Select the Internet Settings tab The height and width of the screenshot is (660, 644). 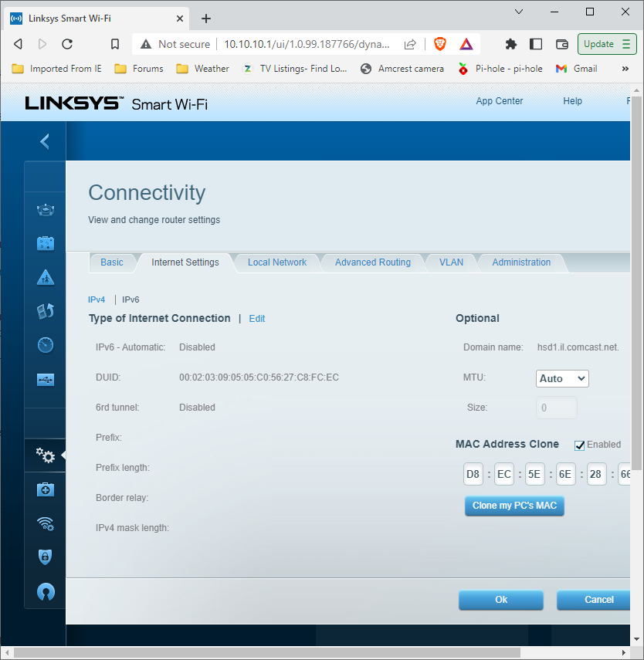[x=185, y=262]
